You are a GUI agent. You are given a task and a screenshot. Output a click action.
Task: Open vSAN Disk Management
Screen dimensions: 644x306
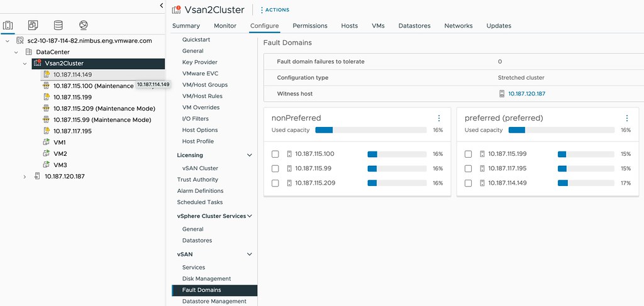pyautogui.click(x=206, y=278)
